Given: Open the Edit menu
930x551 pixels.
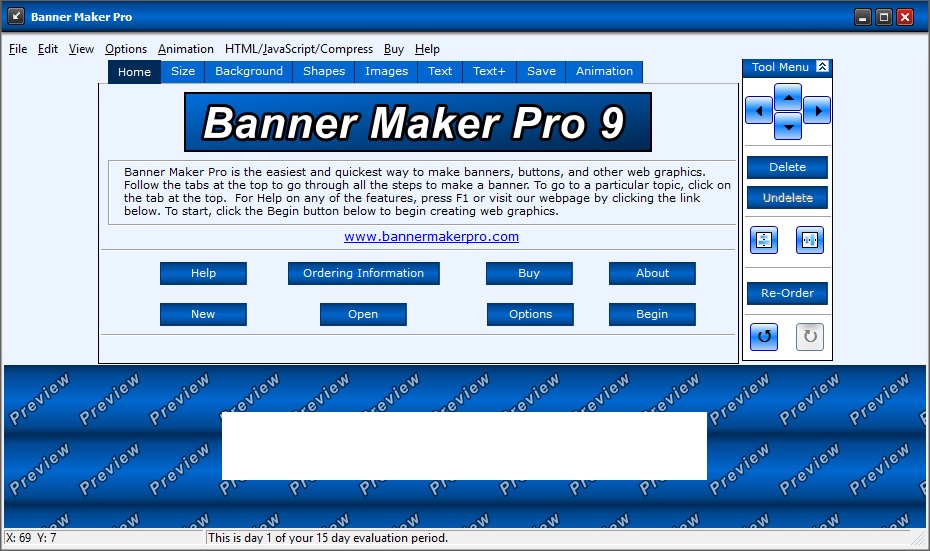Looking at the screenshot, I should coord(47,49).
